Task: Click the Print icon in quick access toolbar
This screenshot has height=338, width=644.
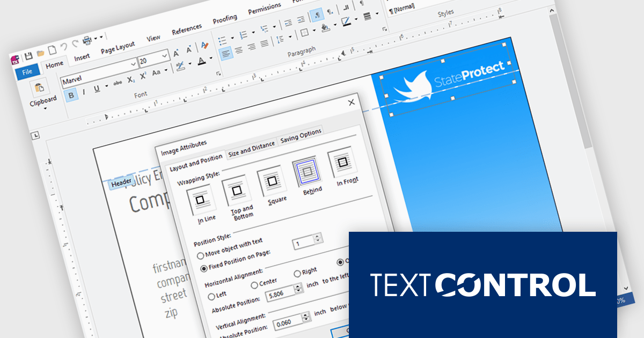Action: pyautogui.click(x=87, y=41)
